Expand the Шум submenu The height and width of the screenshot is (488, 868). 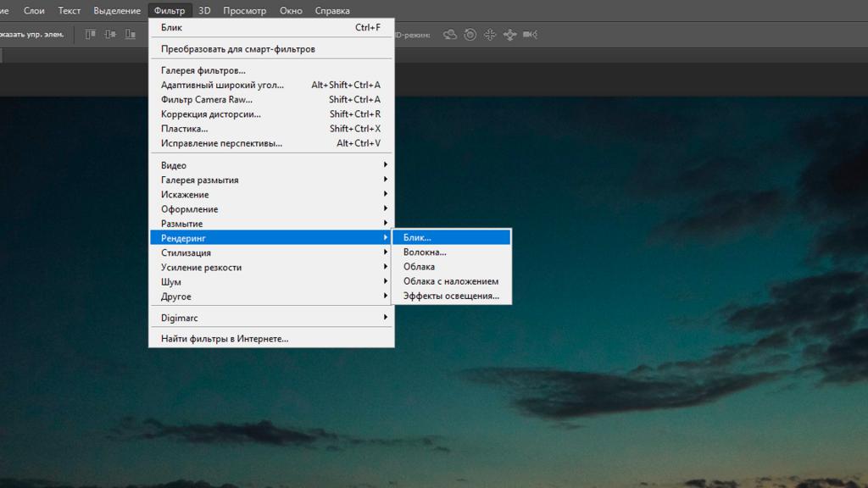[x=271, y=281]
